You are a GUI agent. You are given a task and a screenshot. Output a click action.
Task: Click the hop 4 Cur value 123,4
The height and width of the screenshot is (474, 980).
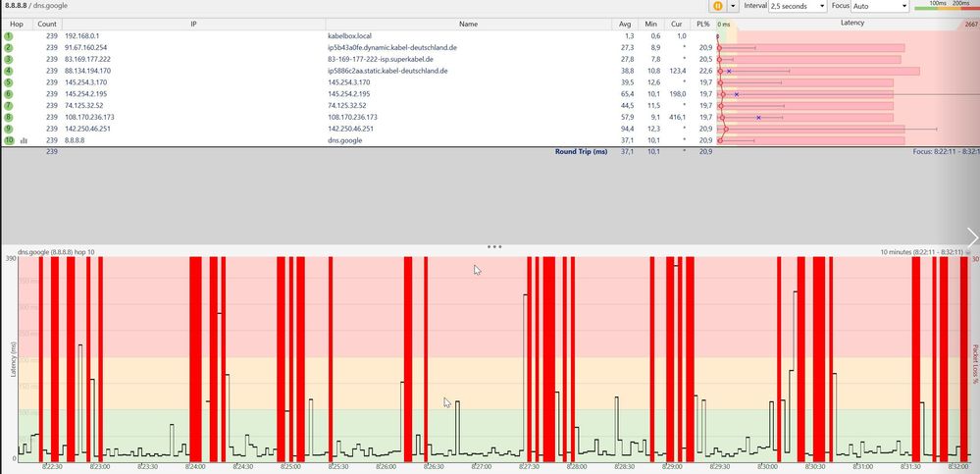point(678,71)
